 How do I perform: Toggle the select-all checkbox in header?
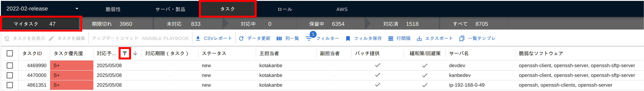click(10, 53)
